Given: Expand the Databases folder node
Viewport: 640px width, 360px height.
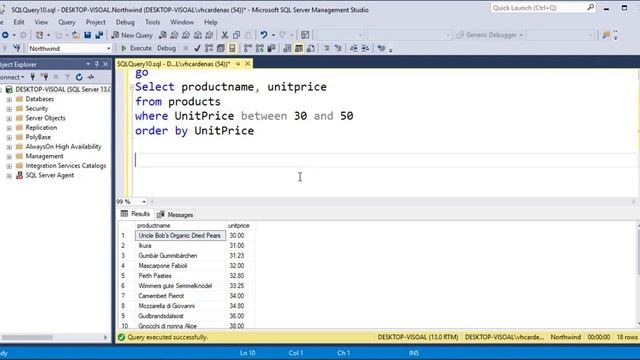Looking at the screenshot, I should (9, 99).
